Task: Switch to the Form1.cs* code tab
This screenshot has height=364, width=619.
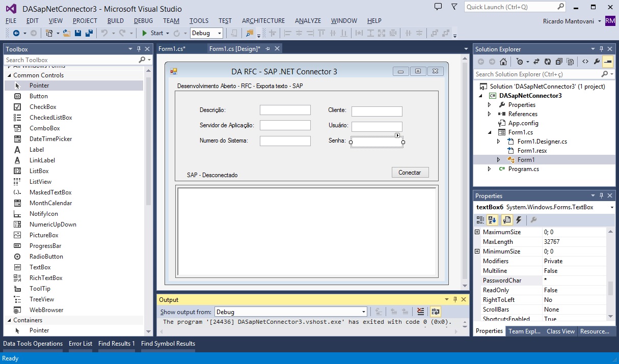Action: coord(172,49)
